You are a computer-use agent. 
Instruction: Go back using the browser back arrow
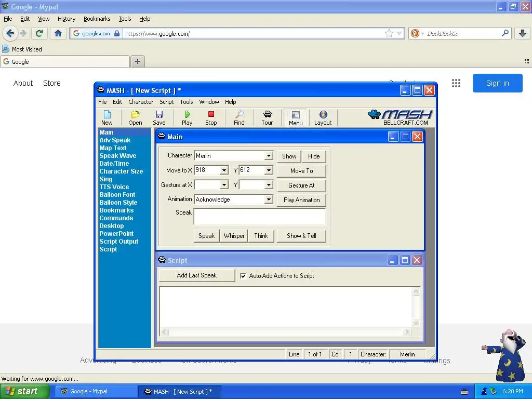10,33
